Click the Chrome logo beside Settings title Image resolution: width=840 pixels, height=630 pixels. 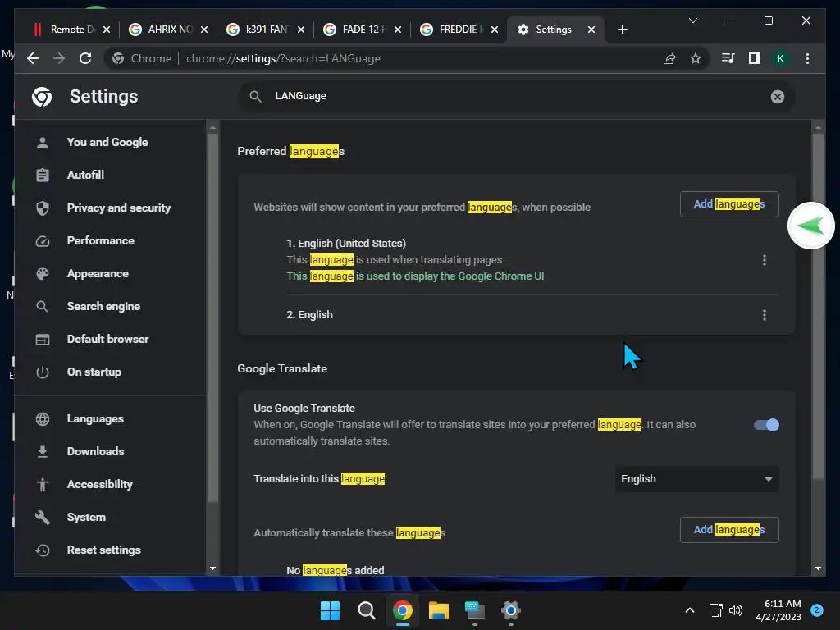coord(42,97)
